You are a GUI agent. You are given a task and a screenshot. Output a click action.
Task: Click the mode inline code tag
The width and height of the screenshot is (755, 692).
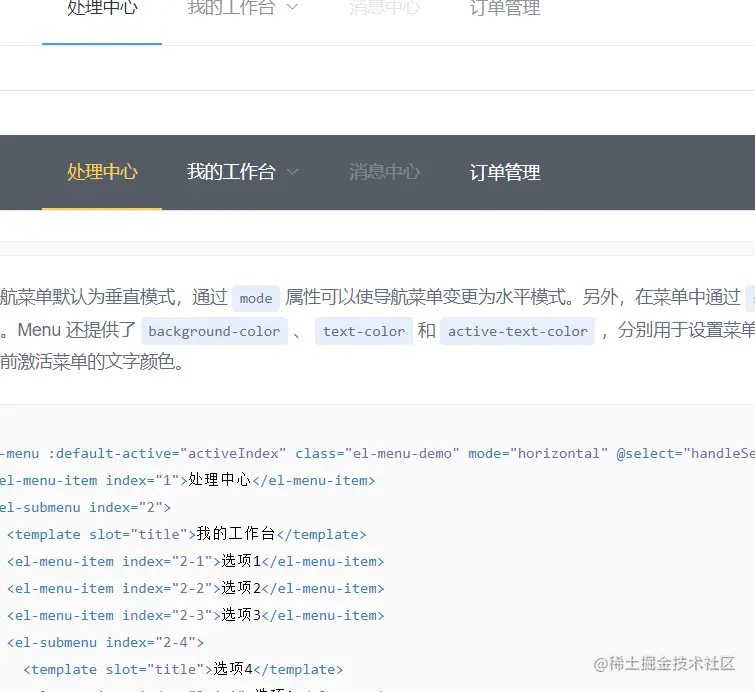point(256,298)
